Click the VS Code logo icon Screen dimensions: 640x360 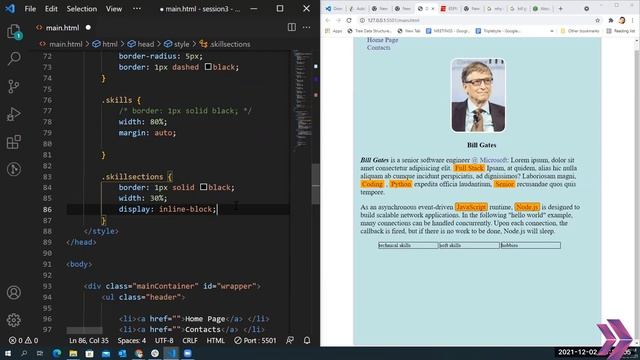(x=10, y=8)
